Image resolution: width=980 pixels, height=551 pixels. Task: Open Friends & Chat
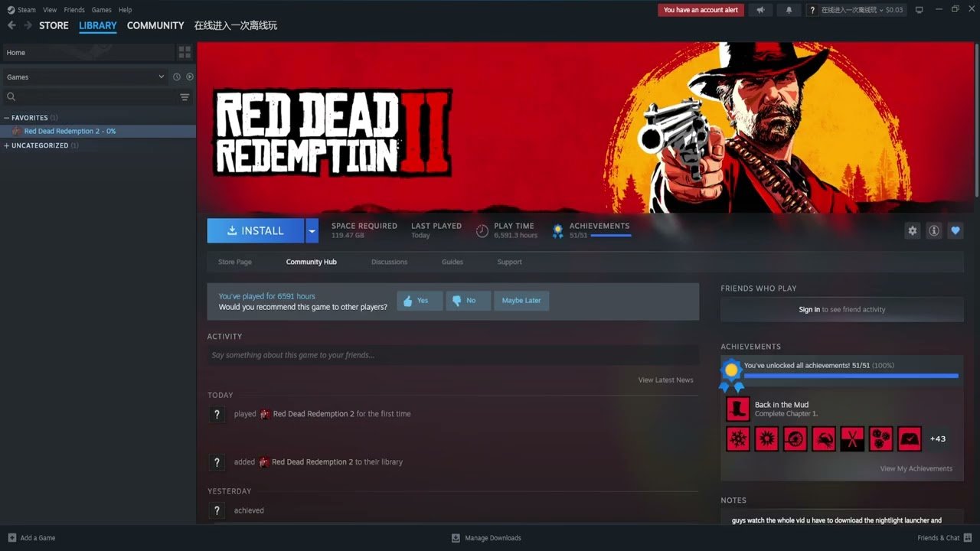943,538
